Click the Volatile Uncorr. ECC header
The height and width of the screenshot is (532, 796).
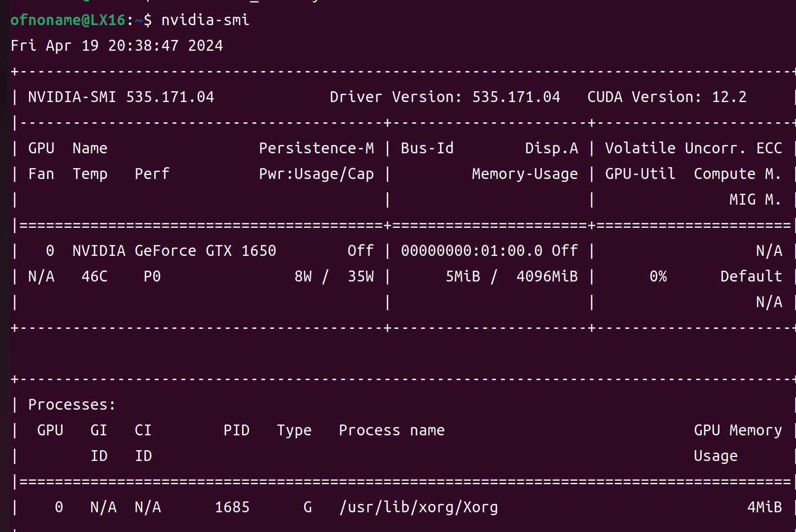click(x=693, y=148)
